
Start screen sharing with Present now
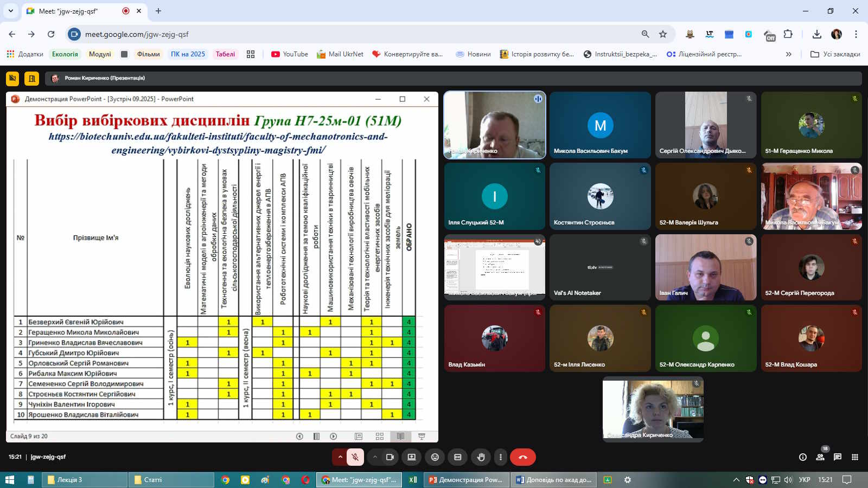pos(412,457)
